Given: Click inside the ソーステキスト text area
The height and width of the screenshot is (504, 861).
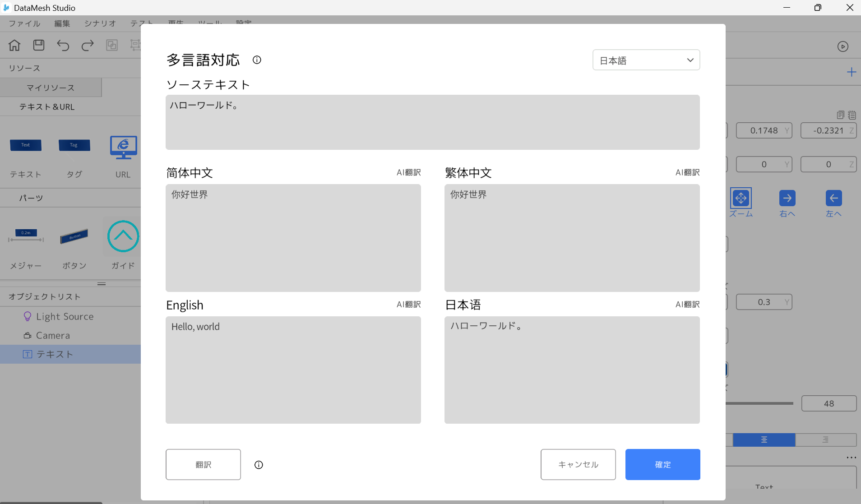Looking at the screenshot, I should tap(432, 122).
